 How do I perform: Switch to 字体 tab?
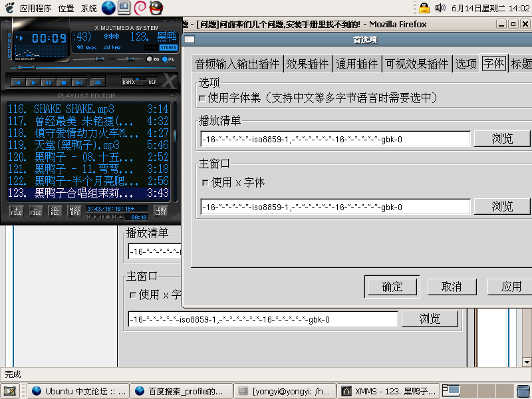494,63
